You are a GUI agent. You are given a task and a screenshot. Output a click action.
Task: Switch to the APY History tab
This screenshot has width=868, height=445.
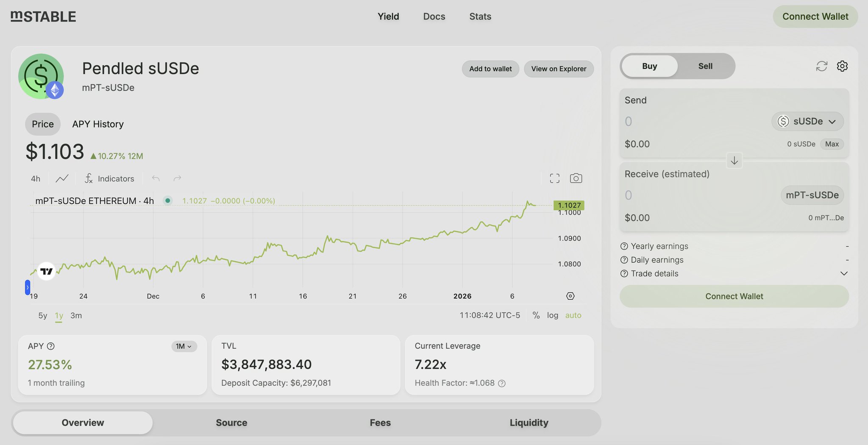pyautogui.click(x=98, y=124)
